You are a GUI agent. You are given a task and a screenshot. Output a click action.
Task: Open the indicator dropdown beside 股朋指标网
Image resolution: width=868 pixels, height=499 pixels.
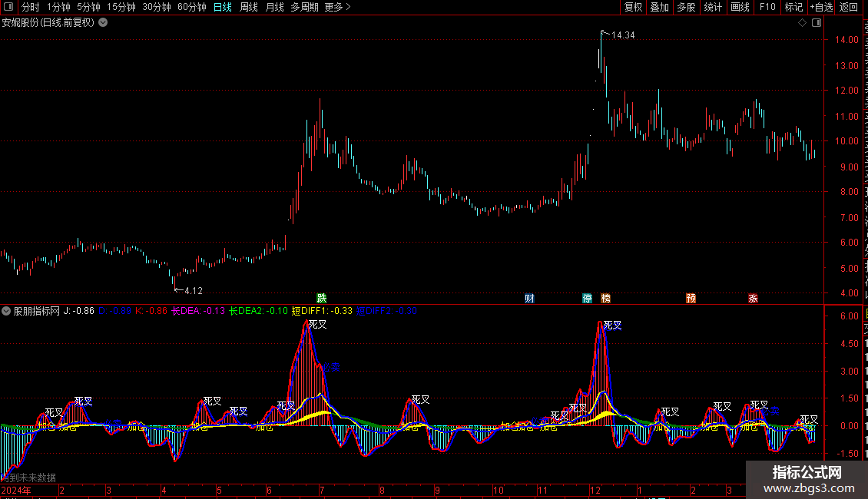pyautogui.click(x=6, y=311)
